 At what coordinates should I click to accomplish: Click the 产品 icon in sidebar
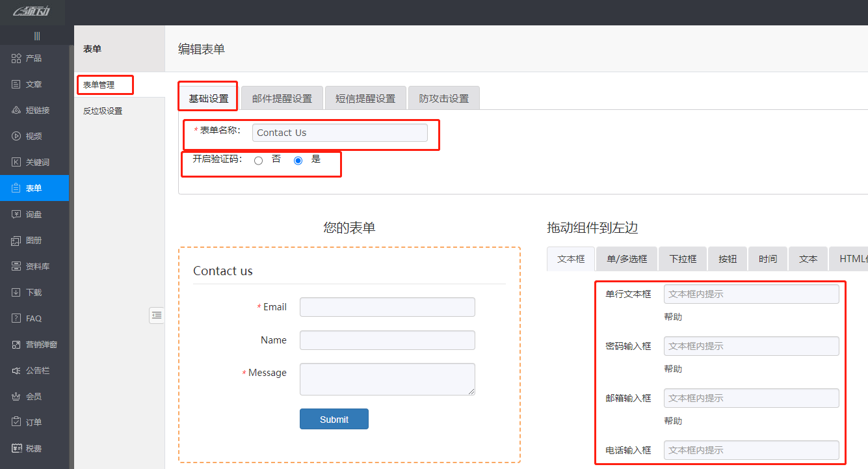click(17, 59)
